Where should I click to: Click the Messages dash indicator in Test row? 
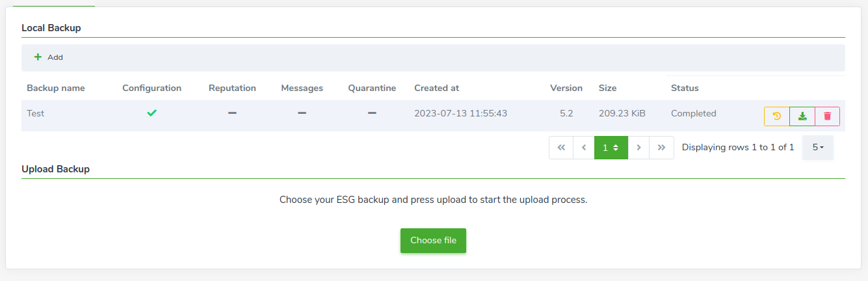tap(302, 113)
